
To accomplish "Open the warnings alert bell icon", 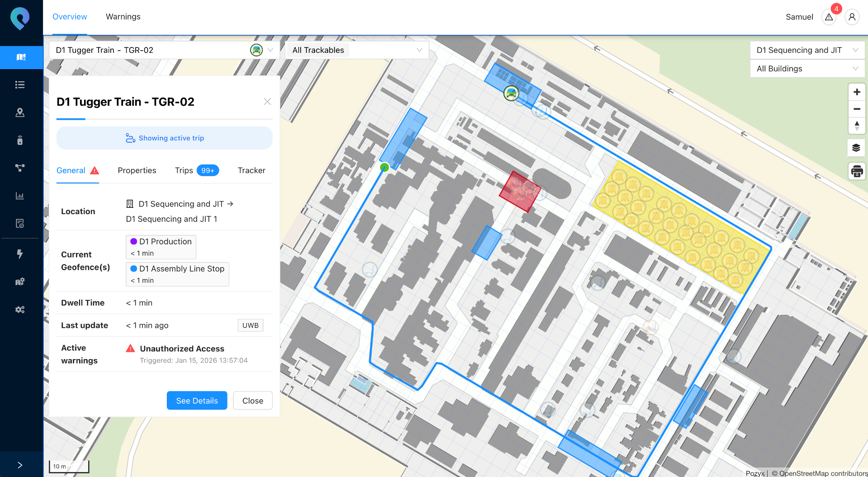I will [x=829, y=17].
